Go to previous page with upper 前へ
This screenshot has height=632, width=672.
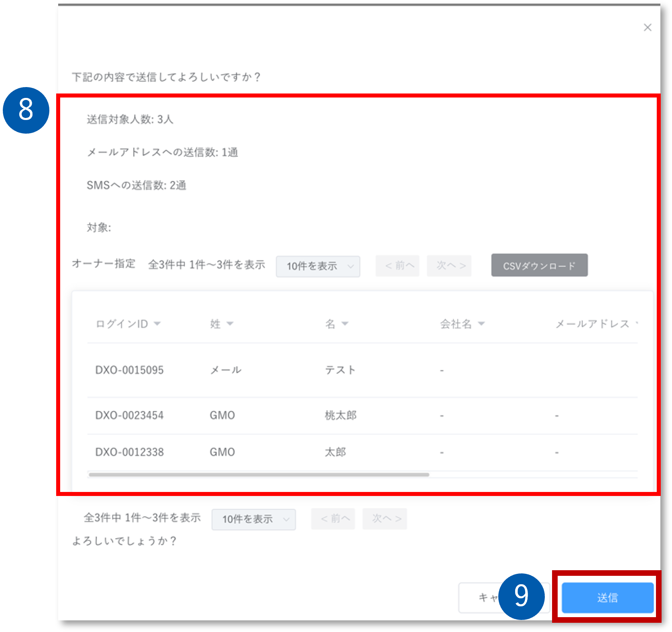[x=397, y=266]
